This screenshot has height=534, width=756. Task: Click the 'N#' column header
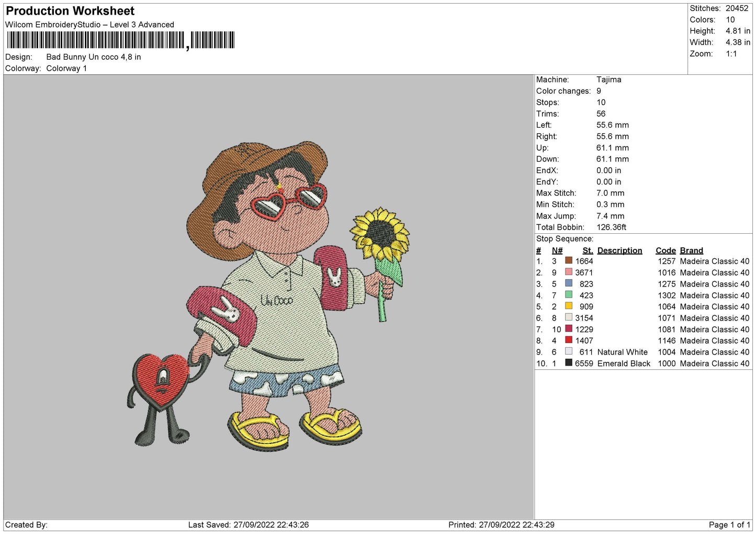557,251
